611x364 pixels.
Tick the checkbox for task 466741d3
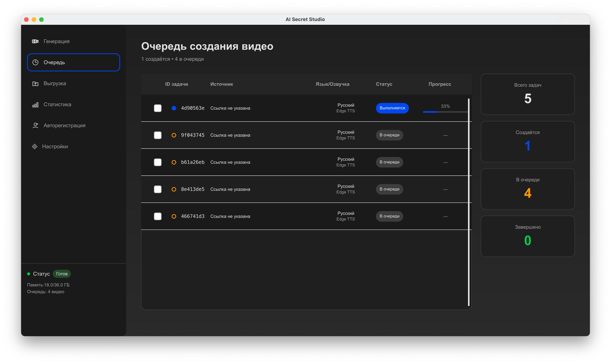[x=158, y=216]
